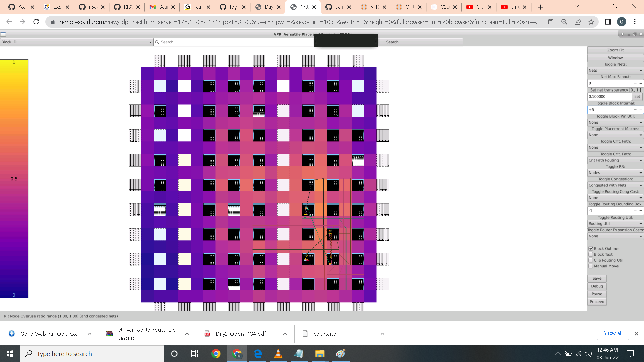Image resolution: width=644 pixels, height=362 pixels.
Task: Open the Routing Util dropdown
Action: pos(615,224)
